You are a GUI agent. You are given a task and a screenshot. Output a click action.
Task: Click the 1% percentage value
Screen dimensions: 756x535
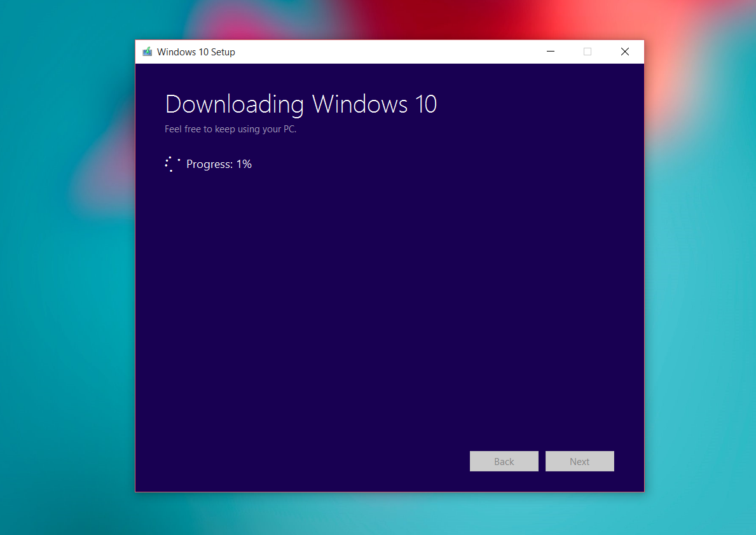(x=245, y=163)
